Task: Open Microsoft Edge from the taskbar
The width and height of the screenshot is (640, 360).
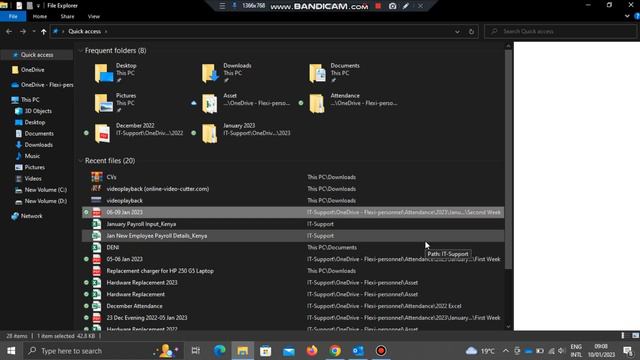Action: pos(220,351)
